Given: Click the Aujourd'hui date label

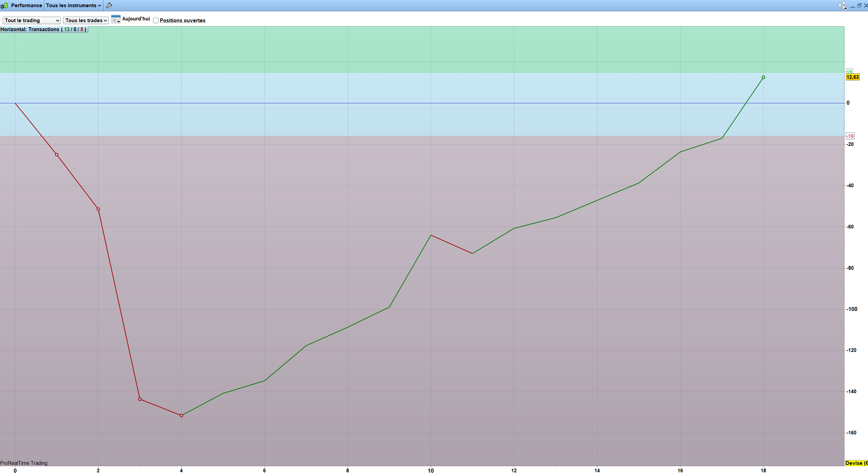Looking at the screenshot, I should pyautogui.click(x=136, y=19).
